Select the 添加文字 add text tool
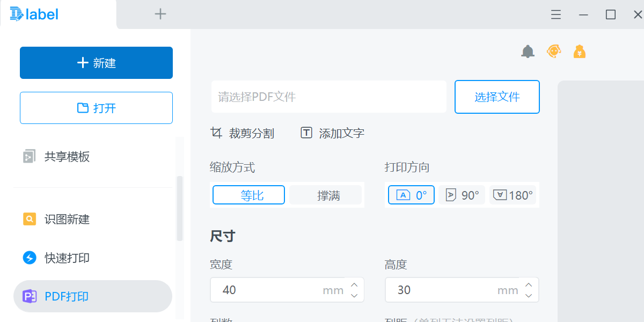The height and width of the screenshot is (322, 644). click(x=332, y=133)
